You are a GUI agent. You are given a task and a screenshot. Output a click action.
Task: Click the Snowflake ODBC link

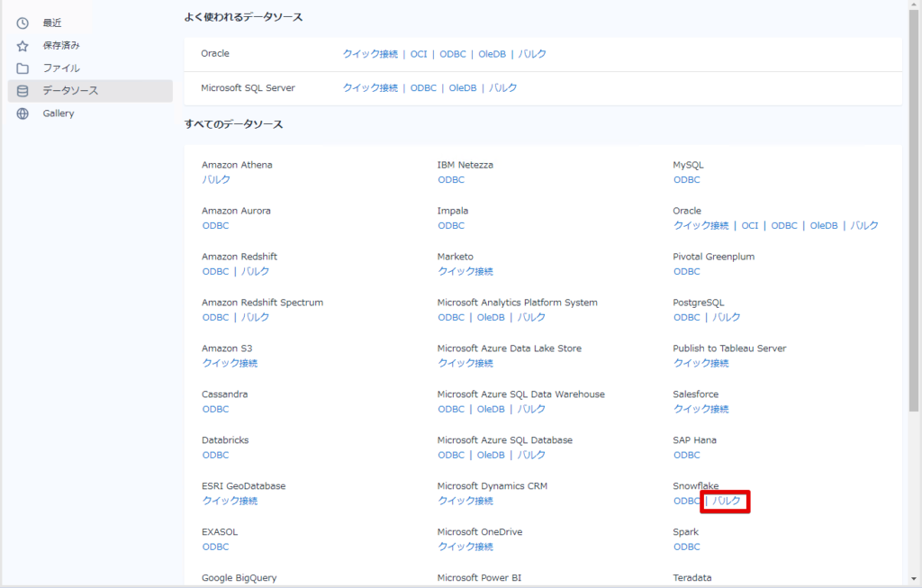point(686,501)
